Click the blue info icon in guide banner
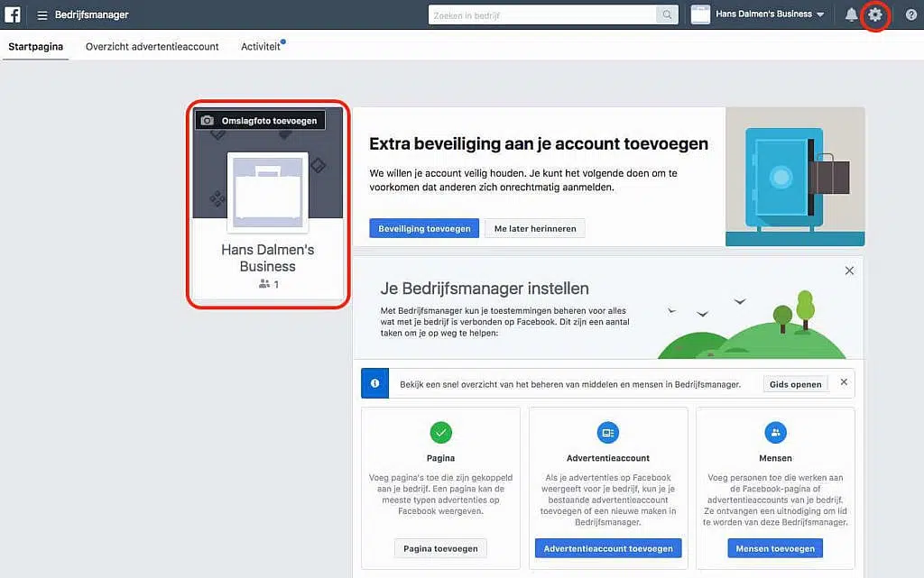The height and width of the screenshot is (578, 924). 374,383
